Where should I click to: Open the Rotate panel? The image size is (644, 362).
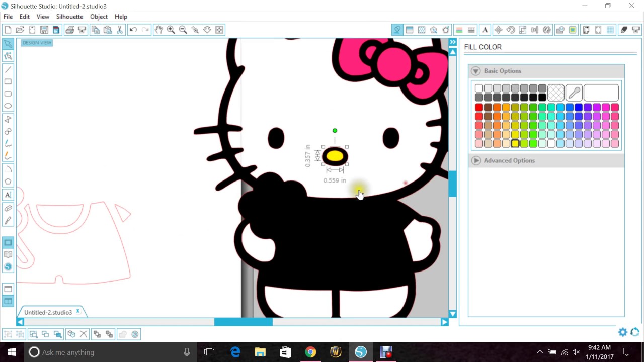click(x=511, y=30)
